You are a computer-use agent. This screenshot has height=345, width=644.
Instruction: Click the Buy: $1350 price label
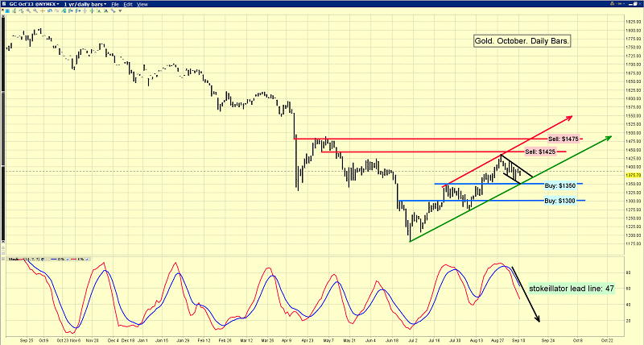(560, 185)
